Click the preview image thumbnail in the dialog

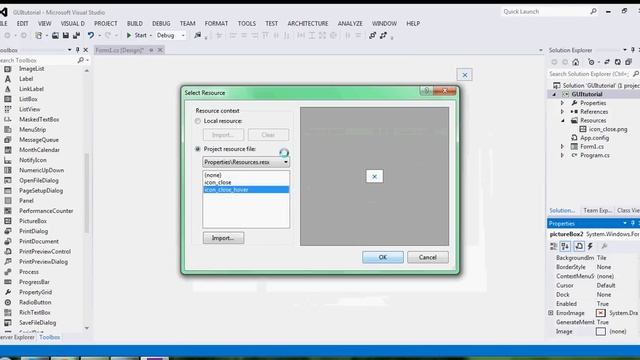tap(374, 176)
